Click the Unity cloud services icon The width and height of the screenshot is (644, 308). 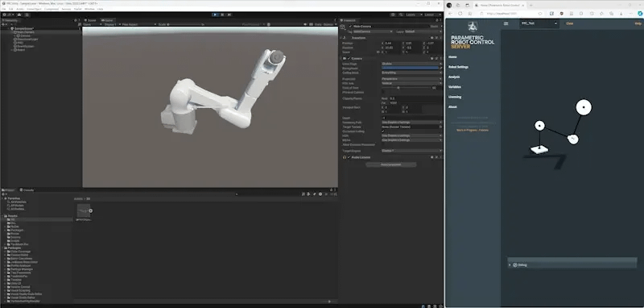click(x=19, y=15)
